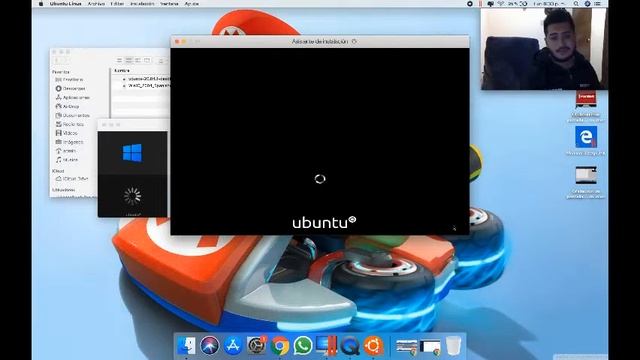Select Imágenes in Finder sidebar

click(x=69, y=142)
